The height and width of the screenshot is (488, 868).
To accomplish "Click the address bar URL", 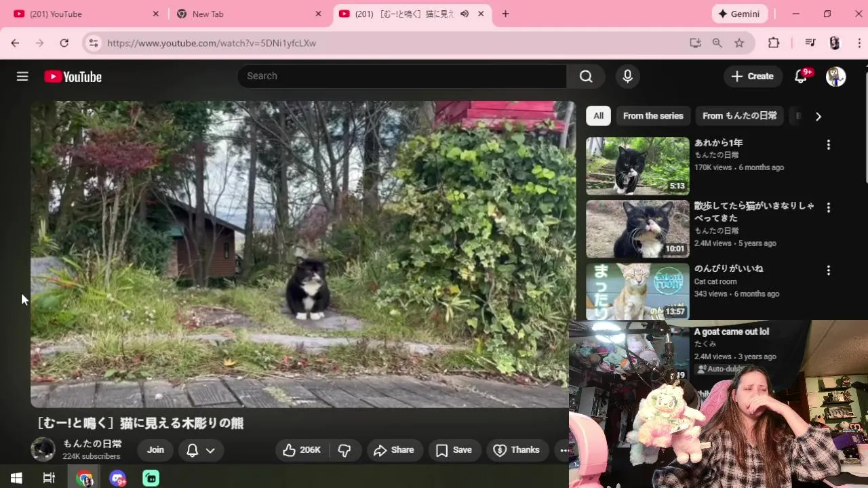I will click(212, 43).
